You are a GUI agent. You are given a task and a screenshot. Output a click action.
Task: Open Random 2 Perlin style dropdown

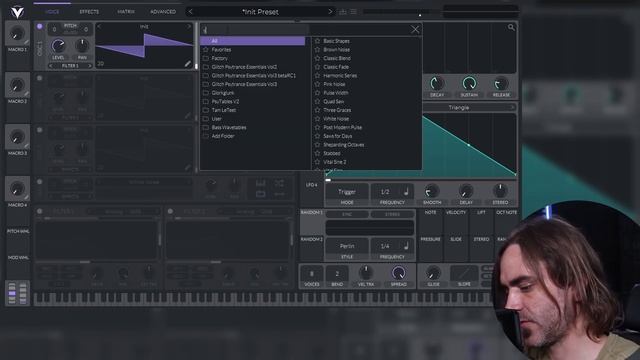347,246
